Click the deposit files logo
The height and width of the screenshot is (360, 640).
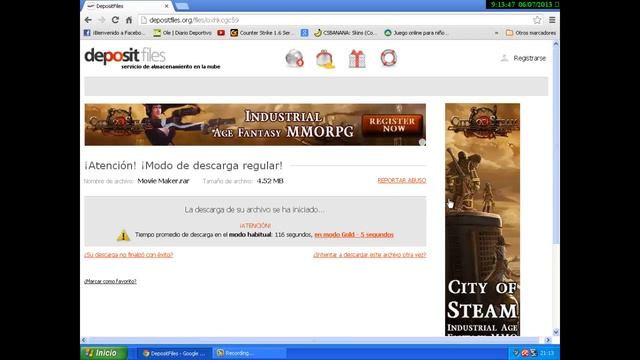coord(125,56)
